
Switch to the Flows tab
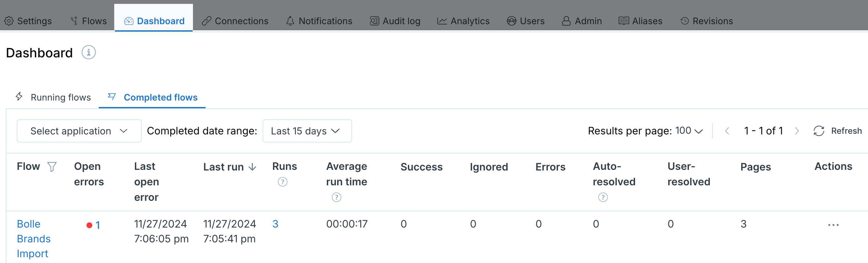tap(89, 21)
